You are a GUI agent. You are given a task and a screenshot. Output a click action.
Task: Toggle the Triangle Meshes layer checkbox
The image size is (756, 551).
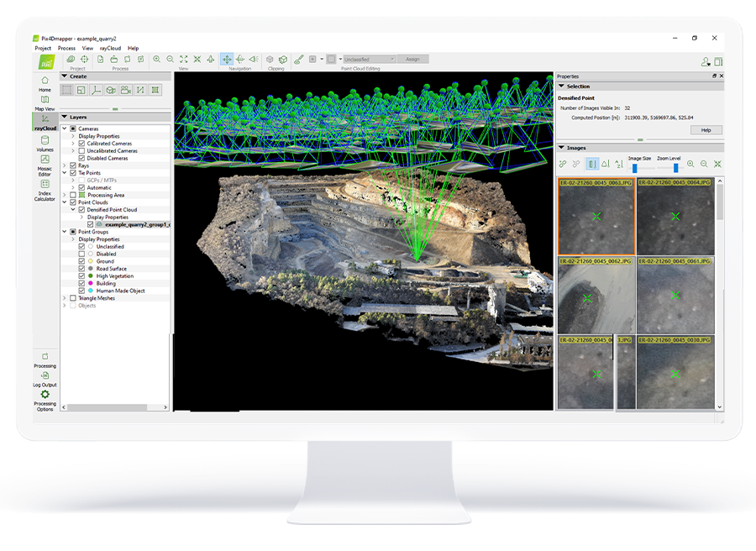click(72, 298)
